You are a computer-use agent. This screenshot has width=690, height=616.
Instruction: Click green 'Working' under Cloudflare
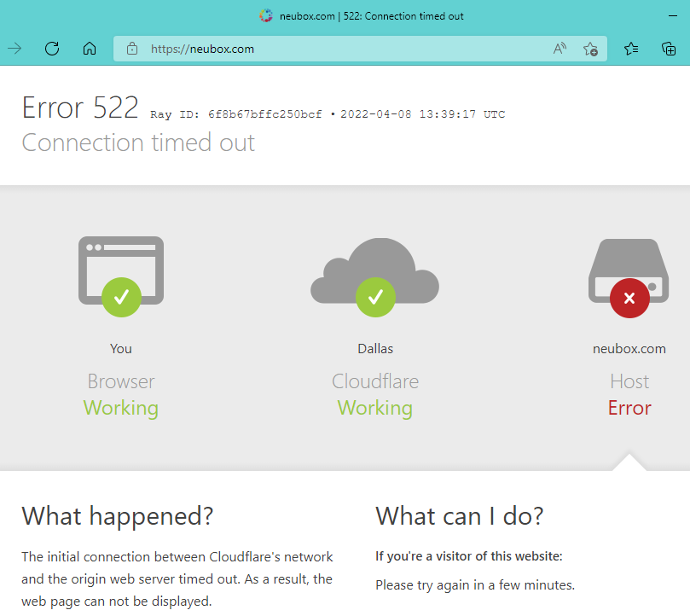(x=375, y=408)
